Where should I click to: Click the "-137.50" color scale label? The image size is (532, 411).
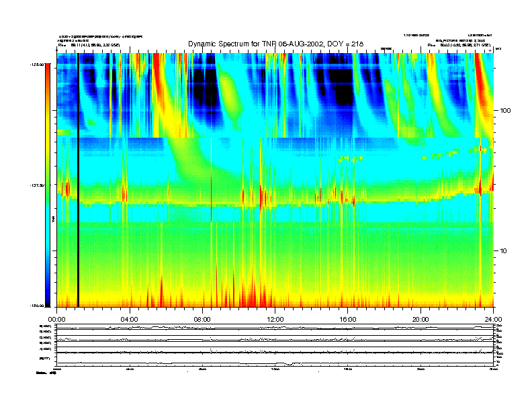pyautogui.click(x=37, y=185)
